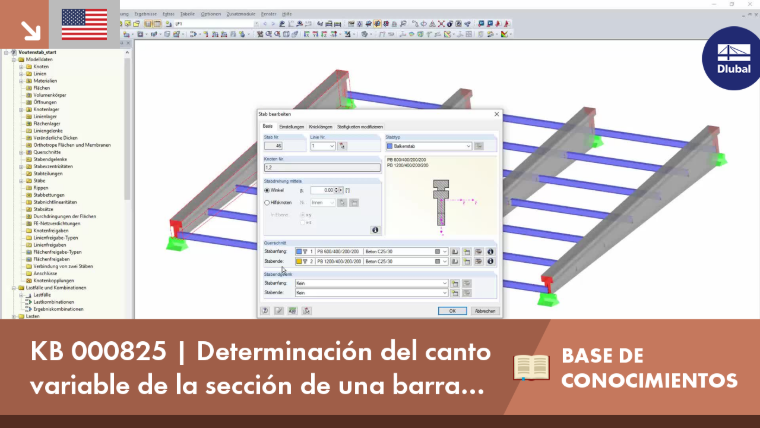This screenshot has width=760, height=428.
Task: Click the pick-line icon beside Linie Nr.
Action: pos(342,146)
